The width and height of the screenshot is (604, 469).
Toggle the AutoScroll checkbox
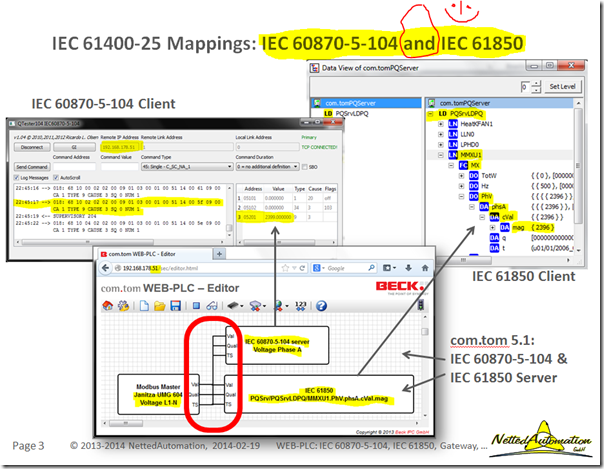point(56,178)
